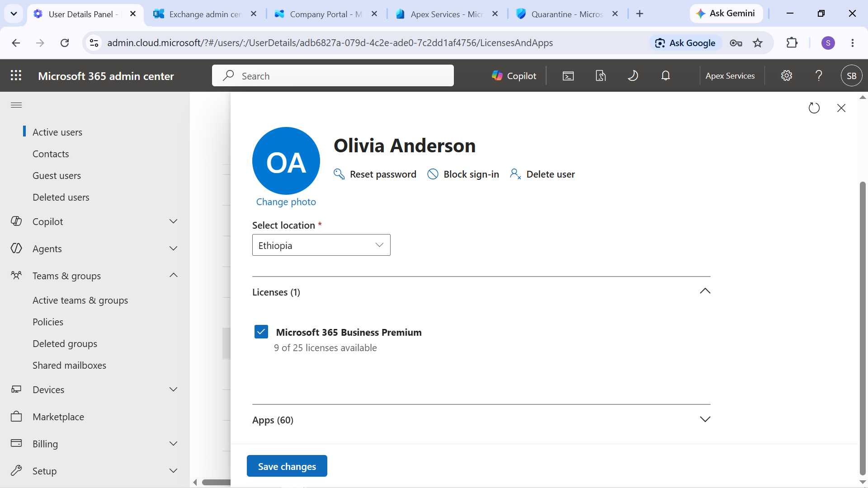Open Guest users page
868x488 pixels.
point(57,175)
